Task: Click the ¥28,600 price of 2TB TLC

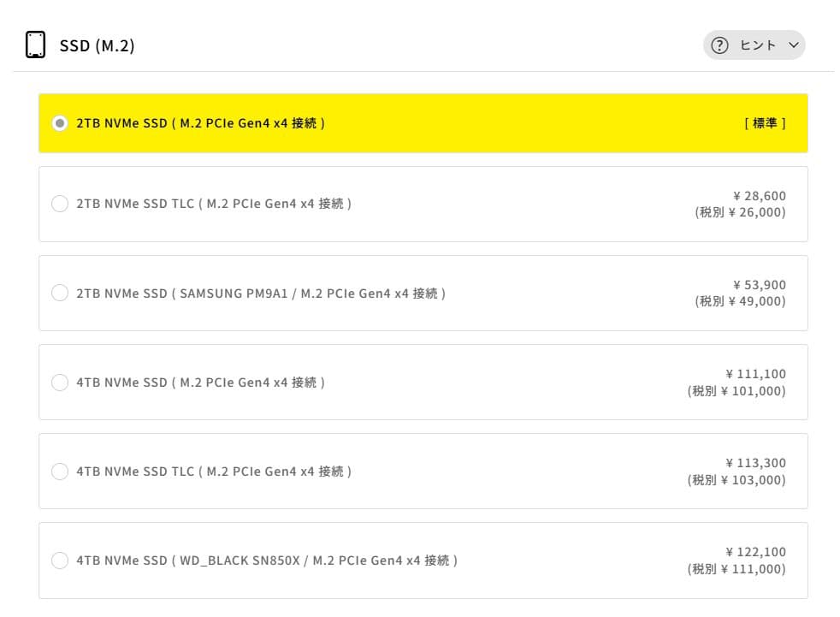Action: point(760,196)
